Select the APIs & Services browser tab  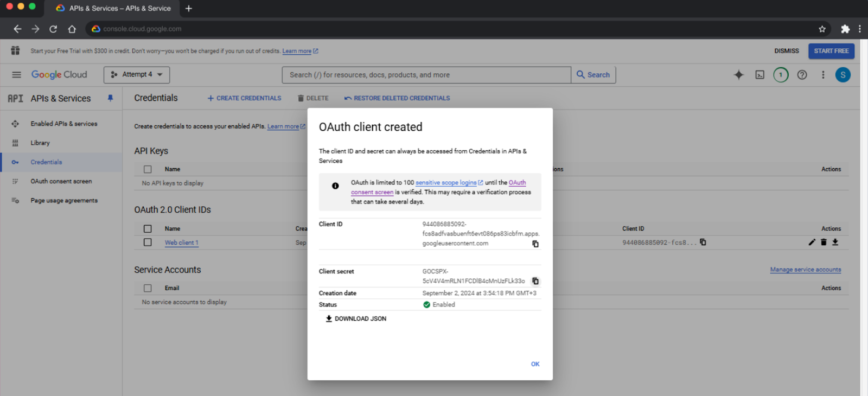point(113,8)
